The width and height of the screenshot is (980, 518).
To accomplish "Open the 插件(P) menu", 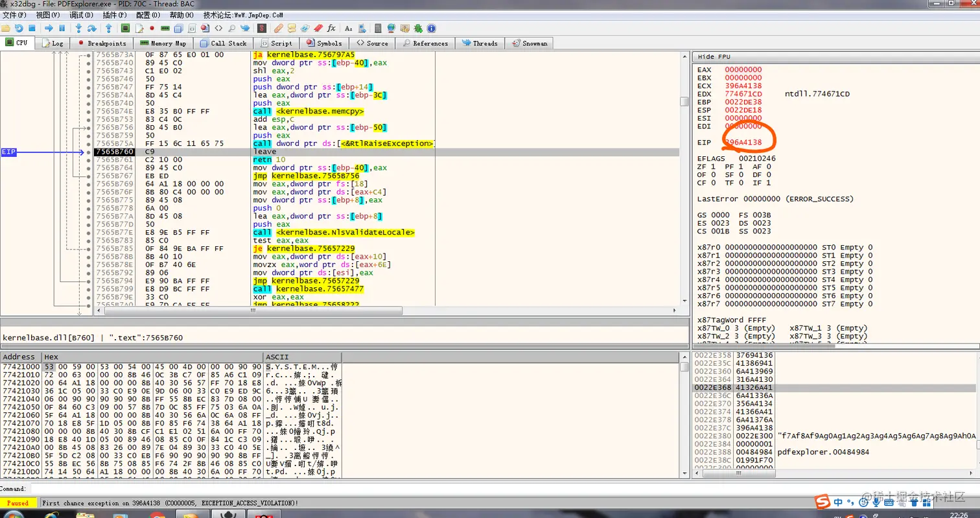I will point(115,14).
